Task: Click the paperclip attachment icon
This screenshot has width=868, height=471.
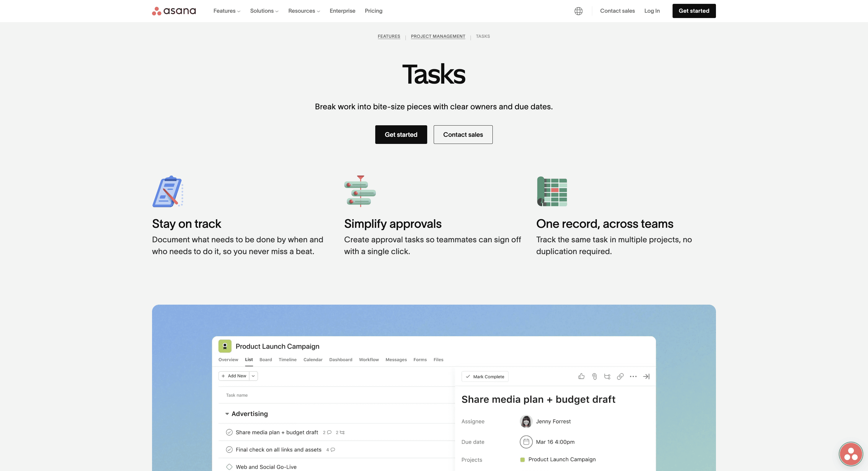Action: tap(594, 376)
